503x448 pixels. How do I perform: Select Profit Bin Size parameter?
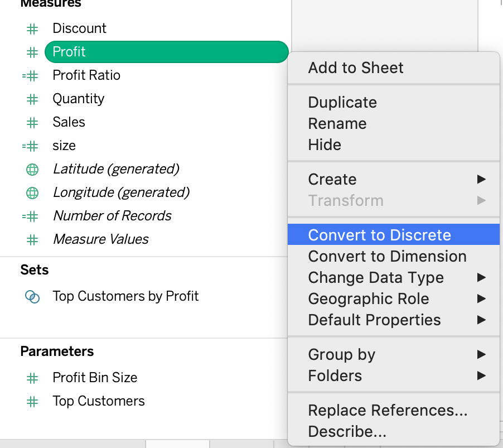pos(95,377)
